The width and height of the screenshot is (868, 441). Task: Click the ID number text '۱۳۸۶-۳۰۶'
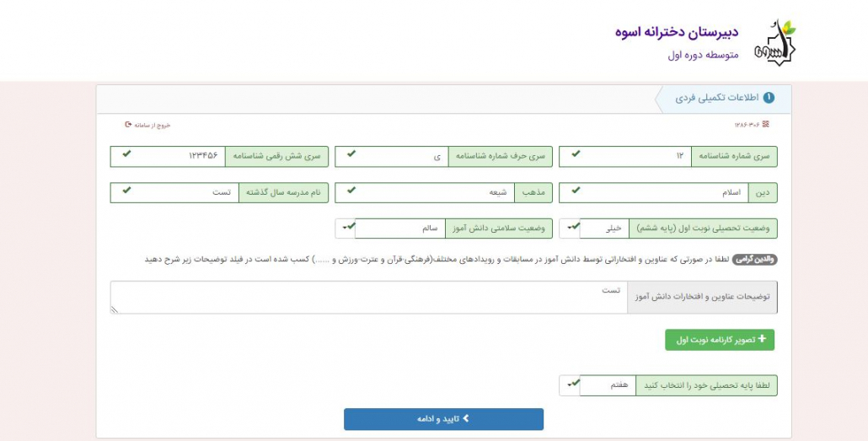(x=747, y=125)
